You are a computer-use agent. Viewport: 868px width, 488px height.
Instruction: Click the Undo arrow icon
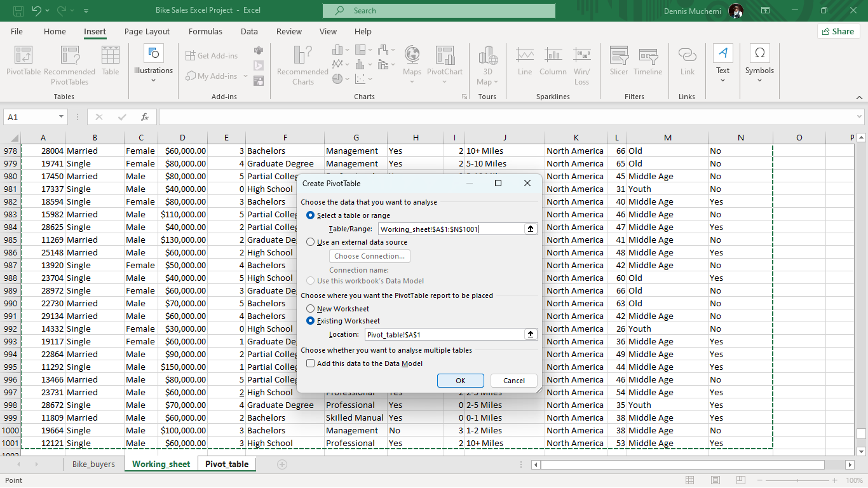36,11
